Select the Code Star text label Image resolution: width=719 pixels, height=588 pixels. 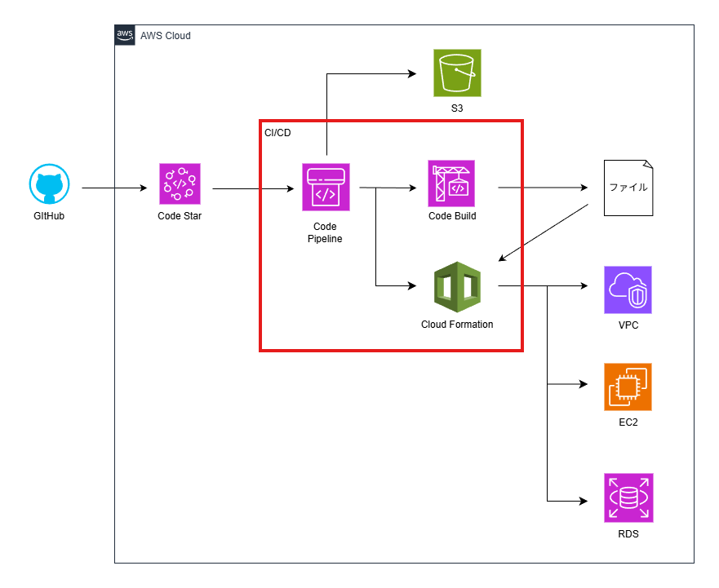pyautogui.click(x=180, y=216)
